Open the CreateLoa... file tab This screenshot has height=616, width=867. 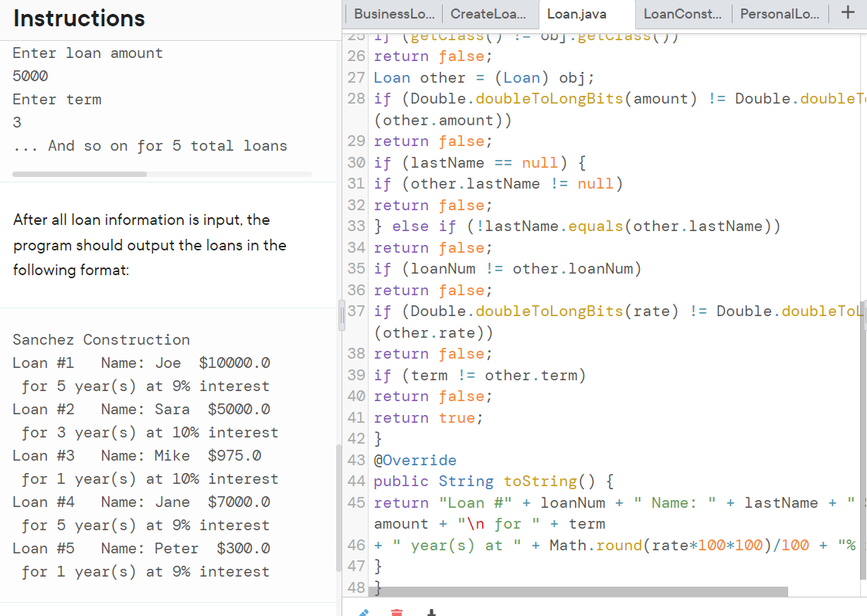(x=489, y=14)
